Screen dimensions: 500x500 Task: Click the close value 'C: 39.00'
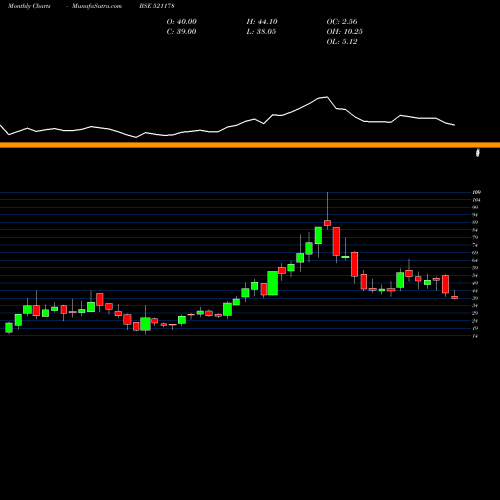(x=181, y=32)
